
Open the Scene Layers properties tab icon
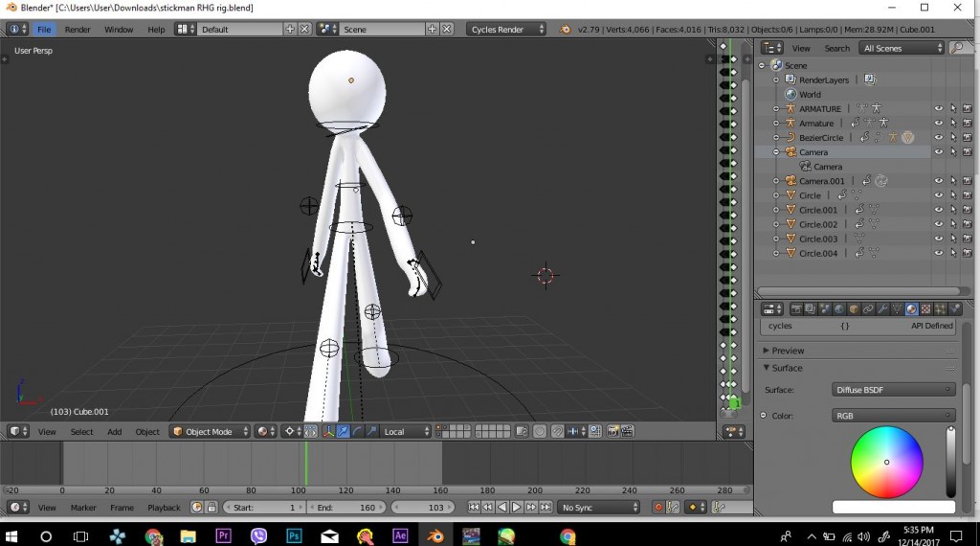click(811, 309)
